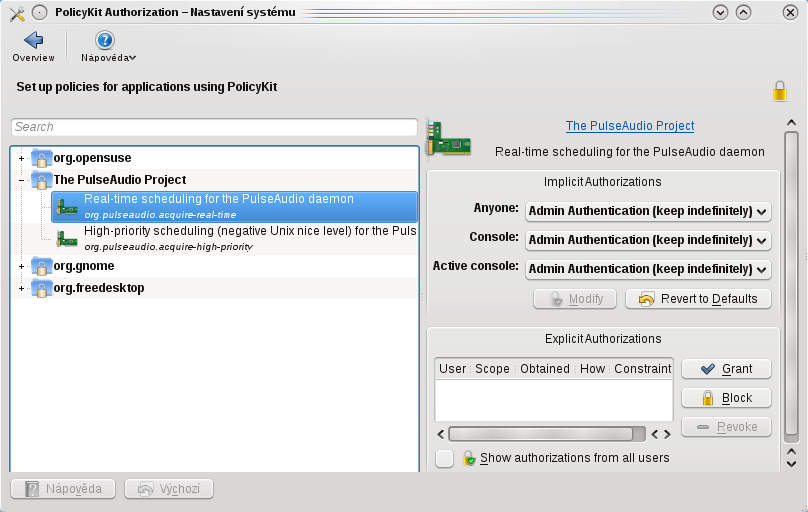Enable Show authorizations from all users checkbox
The height and width of the screenshot is (512, 808).
click(444, 458)
